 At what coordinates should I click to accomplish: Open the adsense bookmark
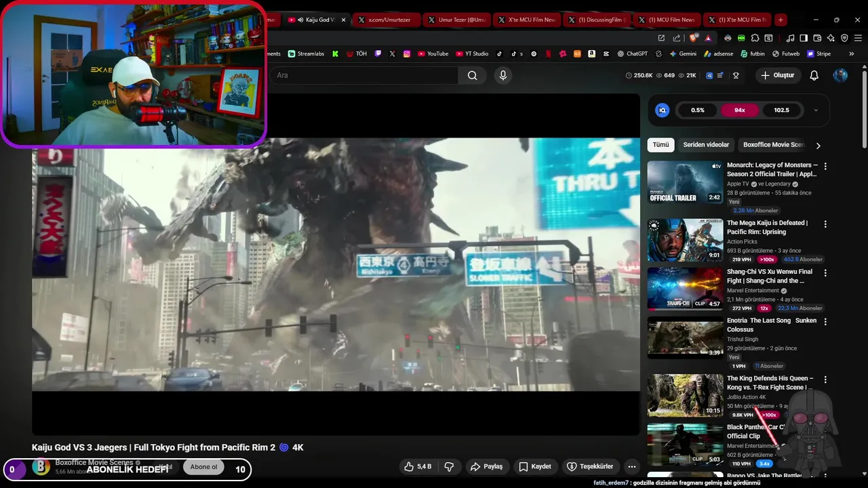[719, 54]
